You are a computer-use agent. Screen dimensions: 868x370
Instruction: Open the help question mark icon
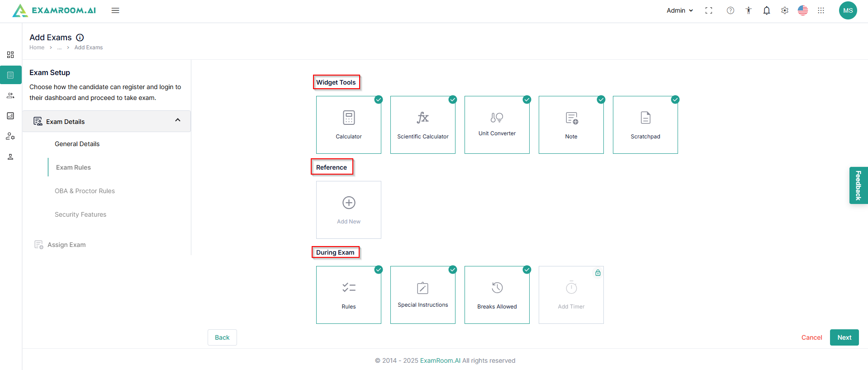730,10
